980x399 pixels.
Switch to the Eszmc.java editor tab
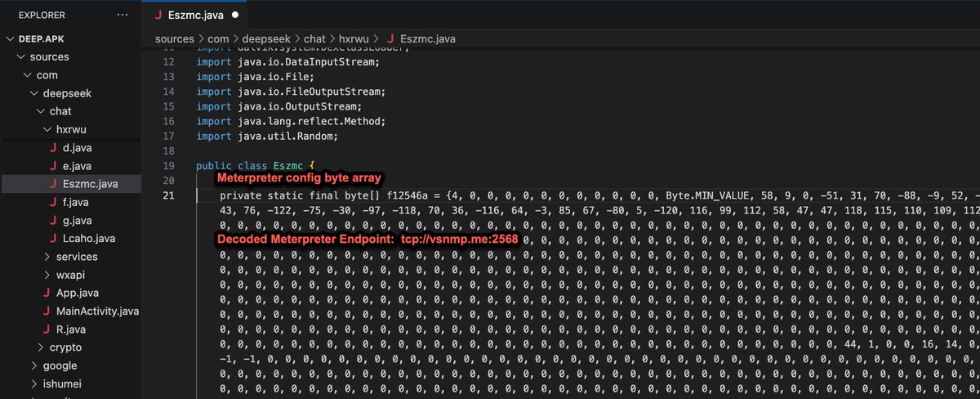coord(197,15)
